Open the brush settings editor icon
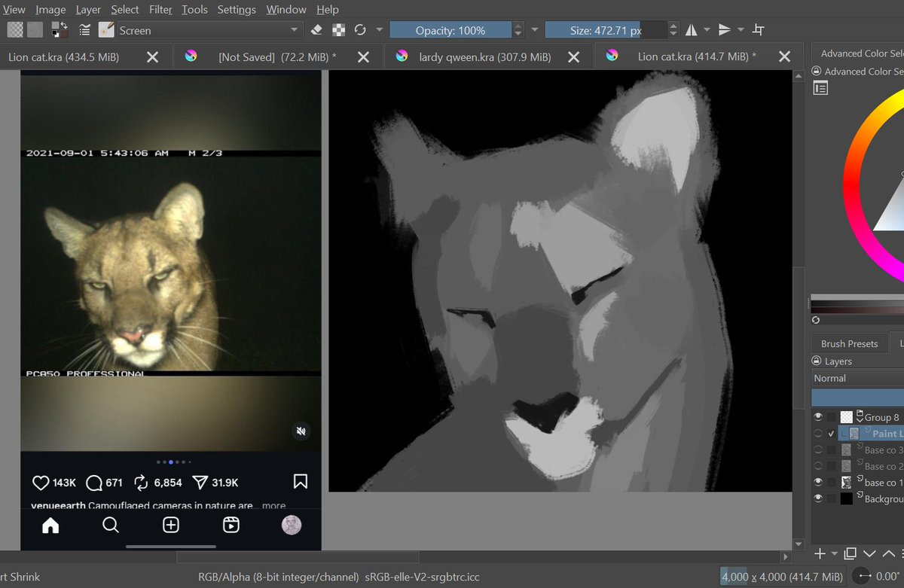 [84, 30]
